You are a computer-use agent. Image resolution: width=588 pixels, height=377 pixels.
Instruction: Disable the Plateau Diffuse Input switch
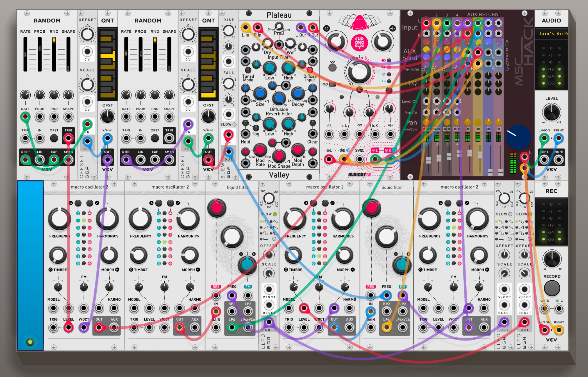tap(310, 70)
